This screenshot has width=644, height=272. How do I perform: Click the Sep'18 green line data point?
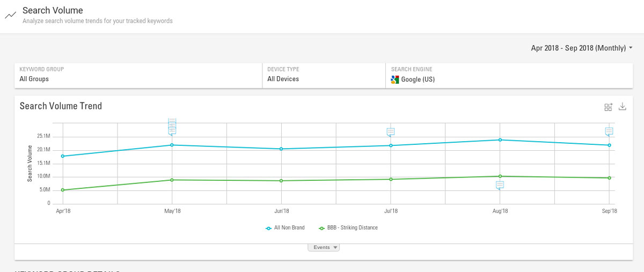pyautogui.click(x=609, y=178)
